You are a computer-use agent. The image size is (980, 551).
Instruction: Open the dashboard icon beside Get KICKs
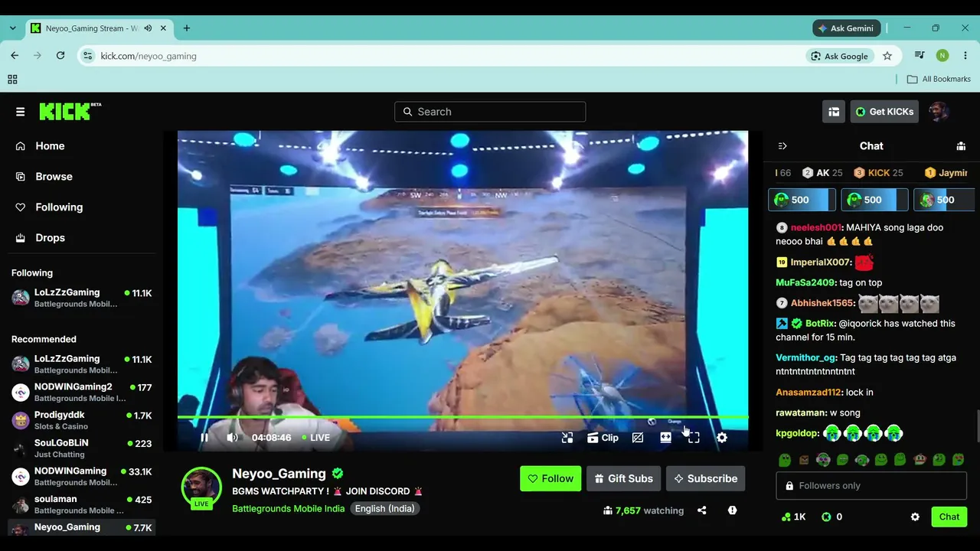tap(834, 112)
